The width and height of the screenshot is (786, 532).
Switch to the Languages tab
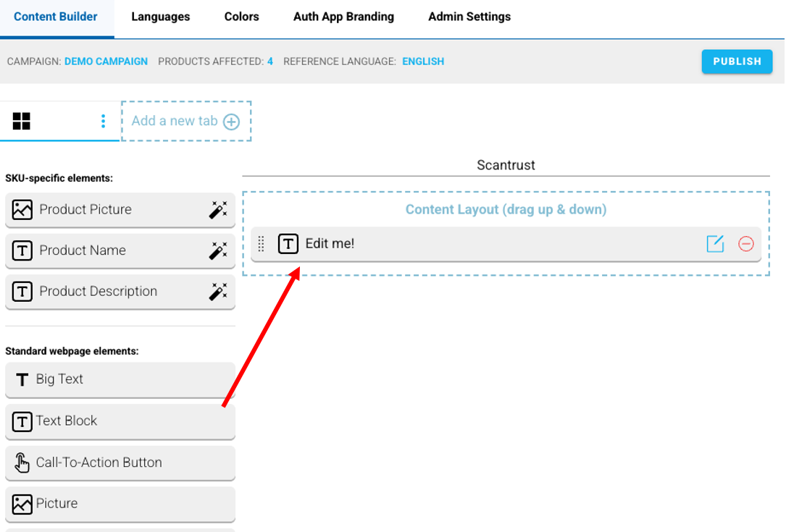click(160, 17)
